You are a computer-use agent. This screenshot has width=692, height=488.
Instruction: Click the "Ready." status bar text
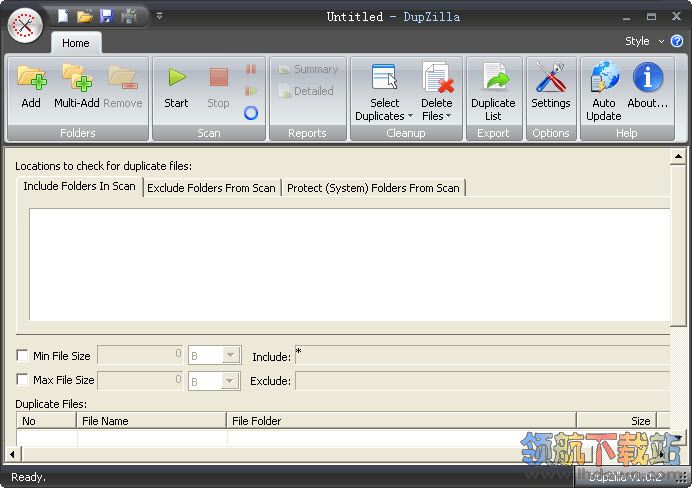click(x=28, y=477)
